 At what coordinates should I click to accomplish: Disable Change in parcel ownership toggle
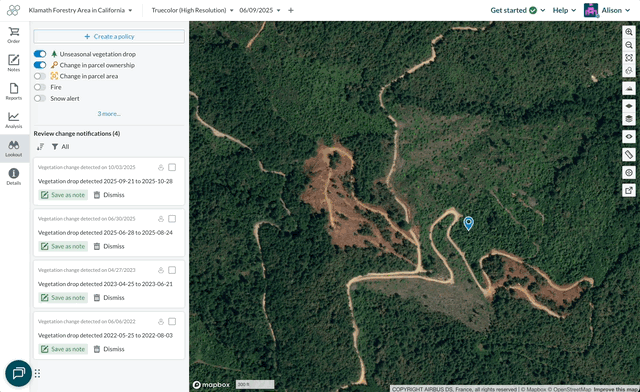pyautogui.click(x=40, y=65)
